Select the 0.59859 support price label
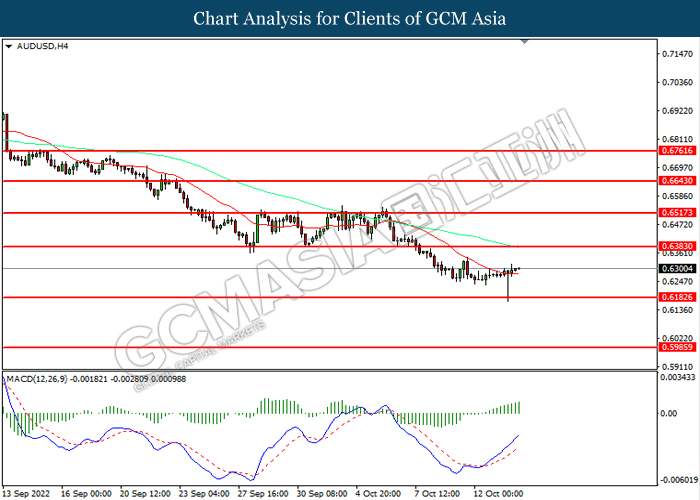 point(677,347)
